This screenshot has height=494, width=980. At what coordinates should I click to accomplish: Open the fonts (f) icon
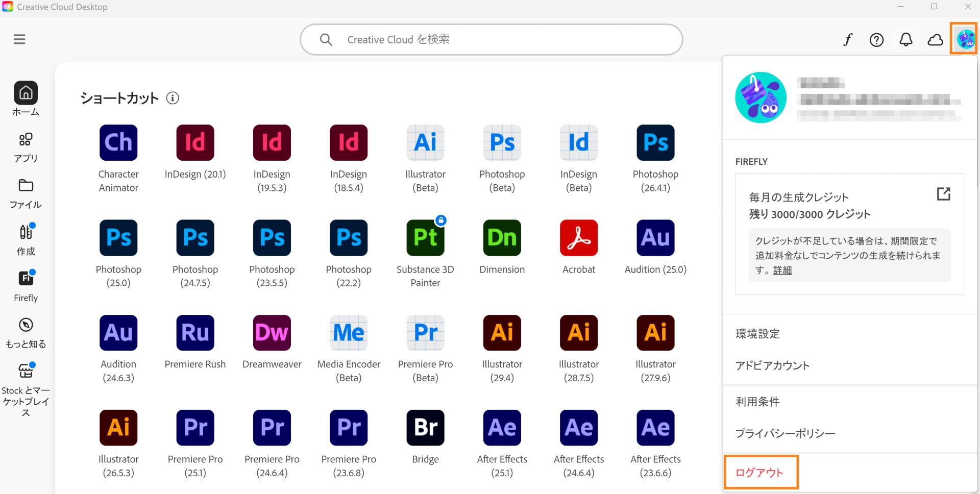pyautogui.click(x=848, y=39)
